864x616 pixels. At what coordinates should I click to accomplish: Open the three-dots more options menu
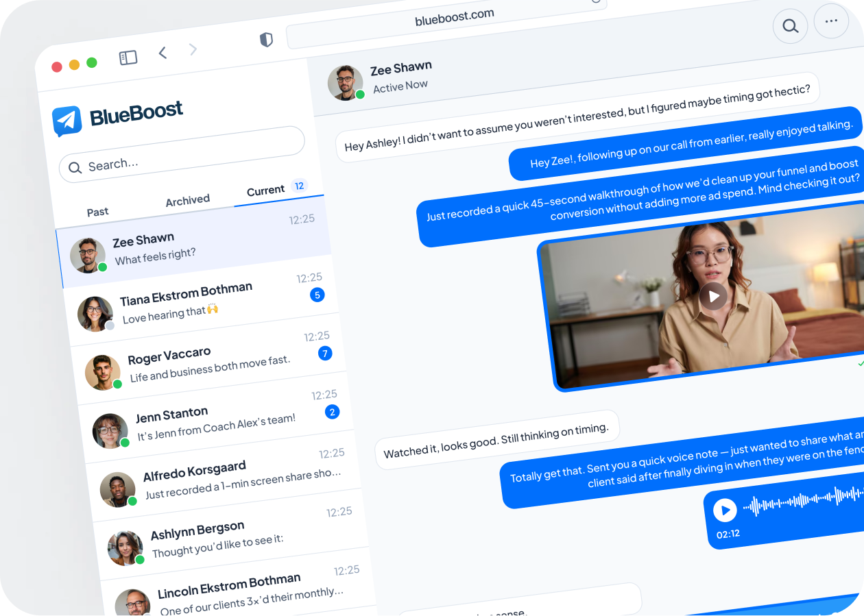[831, 21]
